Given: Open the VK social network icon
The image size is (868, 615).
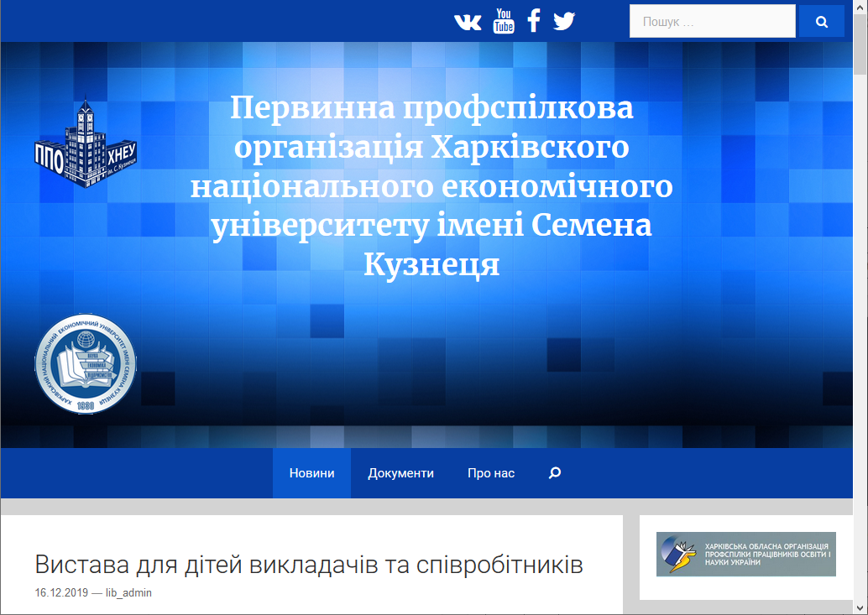Looking at the screenshot, I should [x=468, y=21].
